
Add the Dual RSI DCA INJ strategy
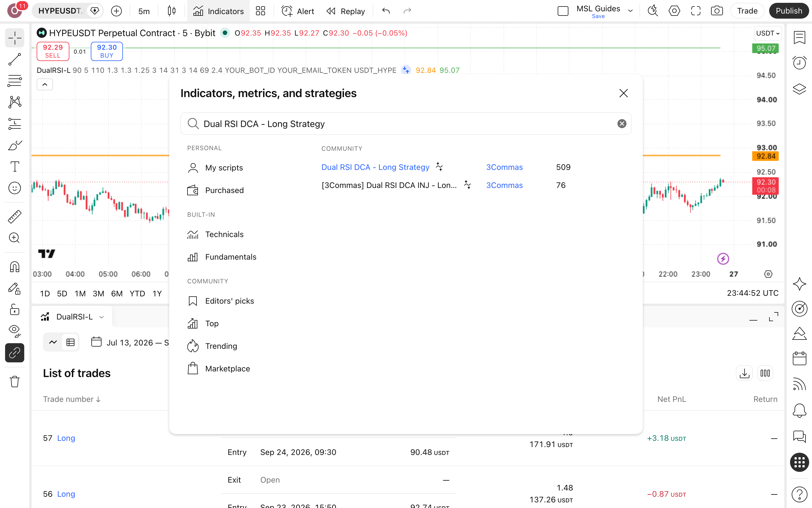389,185
